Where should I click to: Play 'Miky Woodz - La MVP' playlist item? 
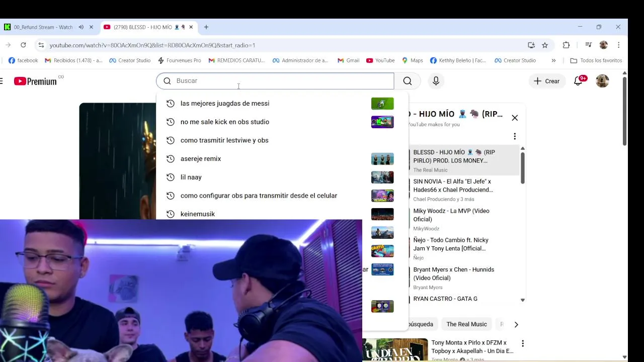(463, 219)
